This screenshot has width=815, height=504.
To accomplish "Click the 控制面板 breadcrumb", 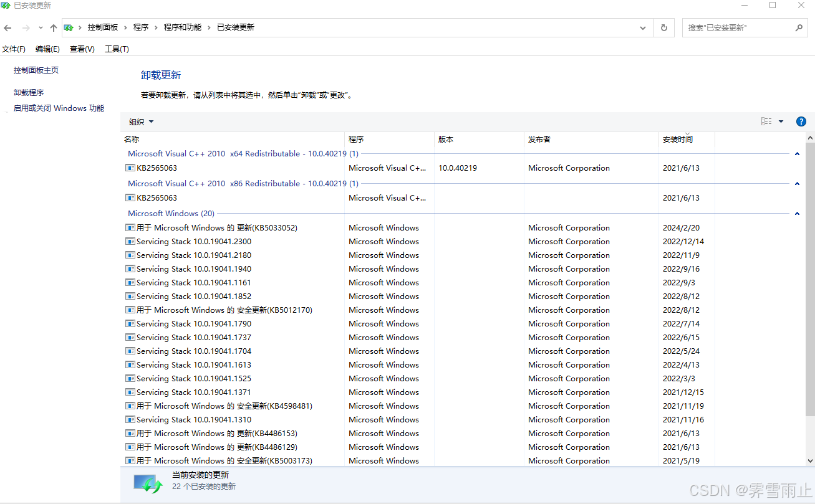I will pyautogui.click(x=103, y=27).
